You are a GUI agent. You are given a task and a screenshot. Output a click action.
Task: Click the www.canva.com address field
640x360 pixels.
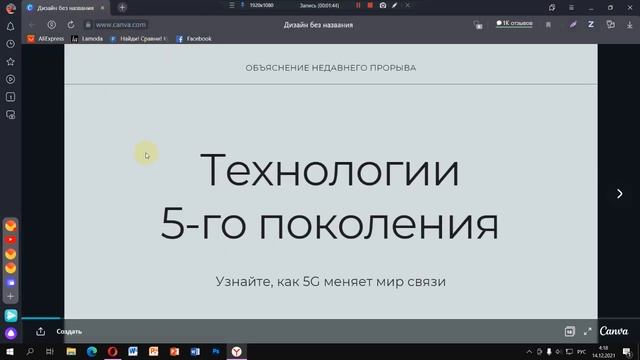click(120, 24)
